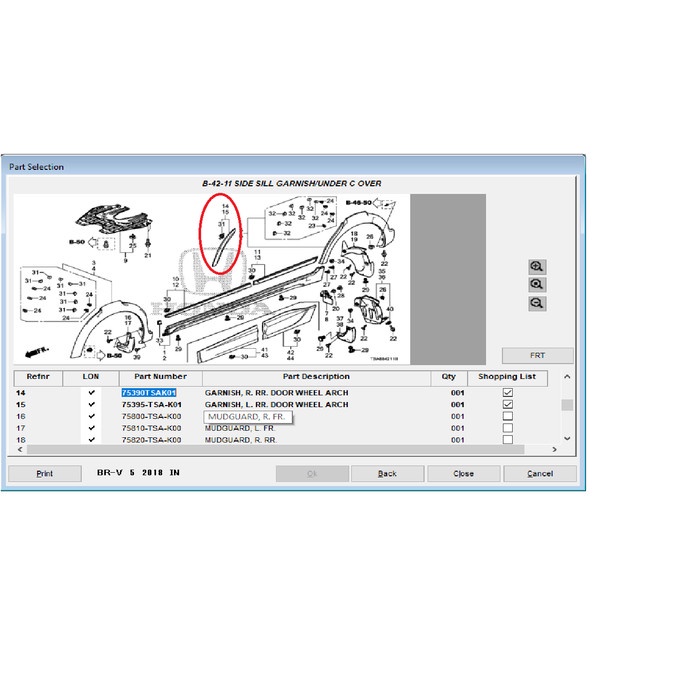The width and height of the screenshot is (700, 700).
Task: Select part number 75820-TSA-K00
Action: point(151,440)
